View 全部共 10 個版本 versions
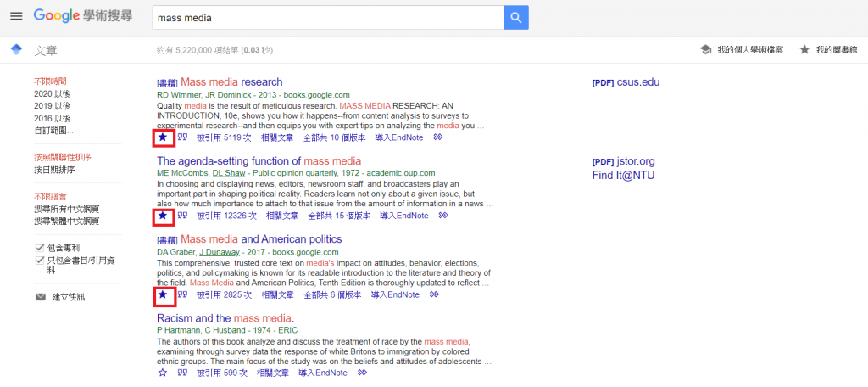The image size is (868, 387). click(334, 137)
